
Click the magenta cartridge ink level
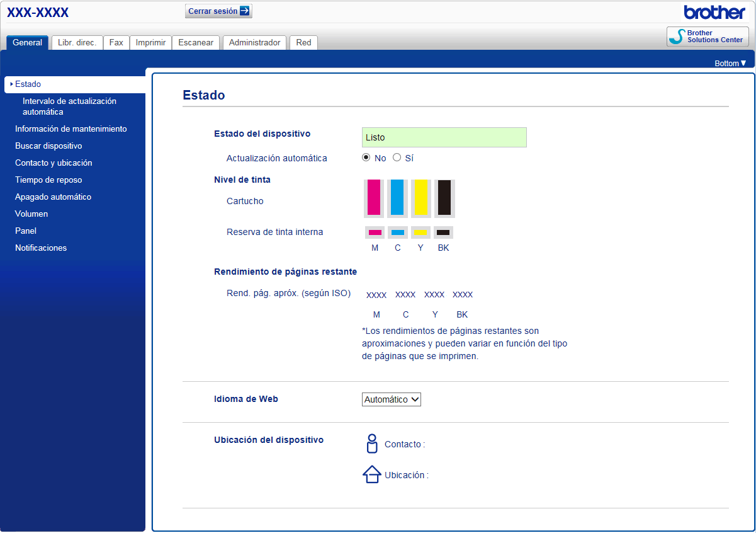[x=374, y=198]
